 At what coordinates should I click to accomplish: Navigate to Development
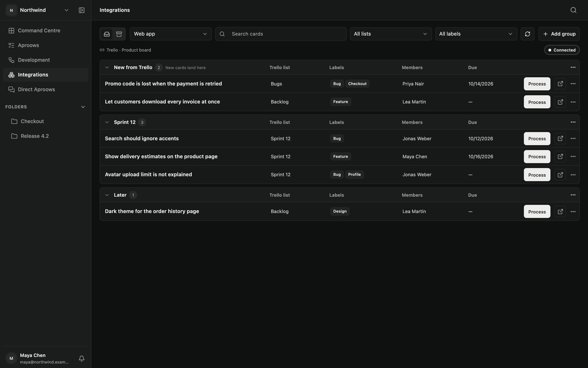click(x=46, y=60)
